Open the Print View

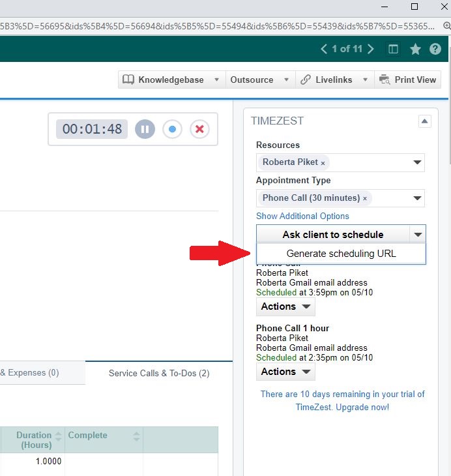407,80
